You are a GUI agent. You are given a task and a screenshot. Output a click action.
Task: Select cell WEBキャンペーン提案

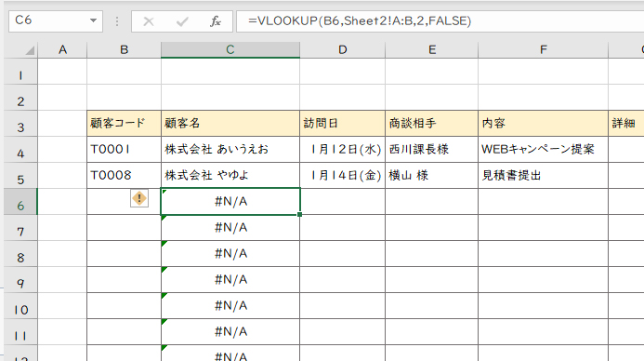[543, 149]
